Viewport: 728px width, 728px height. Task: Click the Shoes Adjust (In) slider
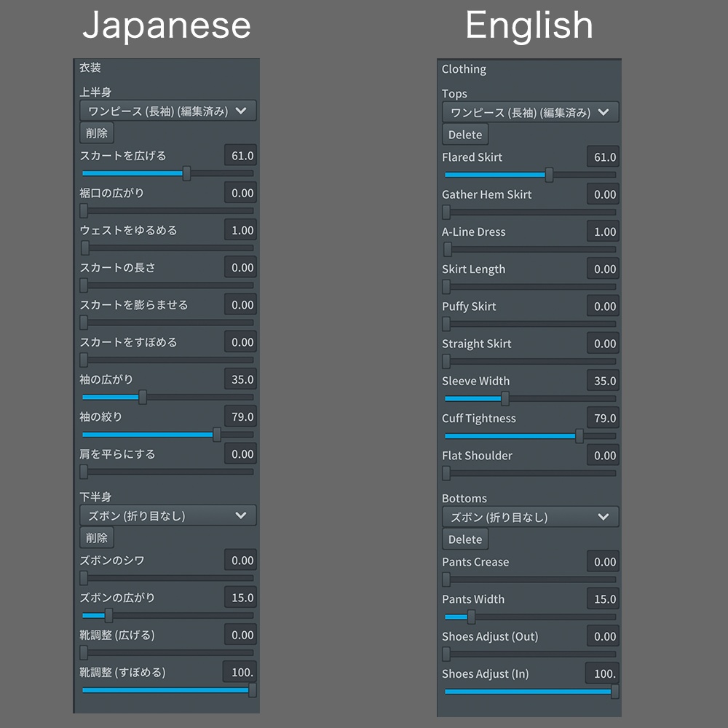click(529, 692)
